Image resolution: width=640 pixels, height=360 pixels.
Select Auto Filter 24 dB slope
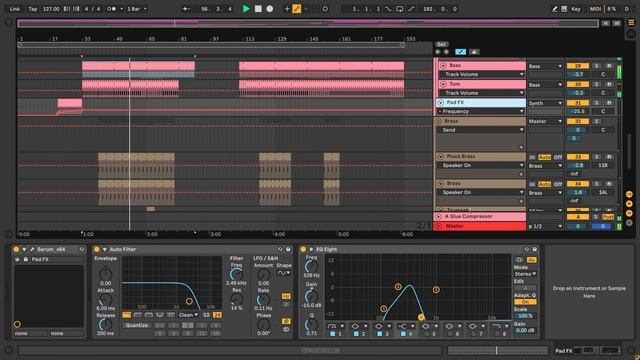point(217,315)
